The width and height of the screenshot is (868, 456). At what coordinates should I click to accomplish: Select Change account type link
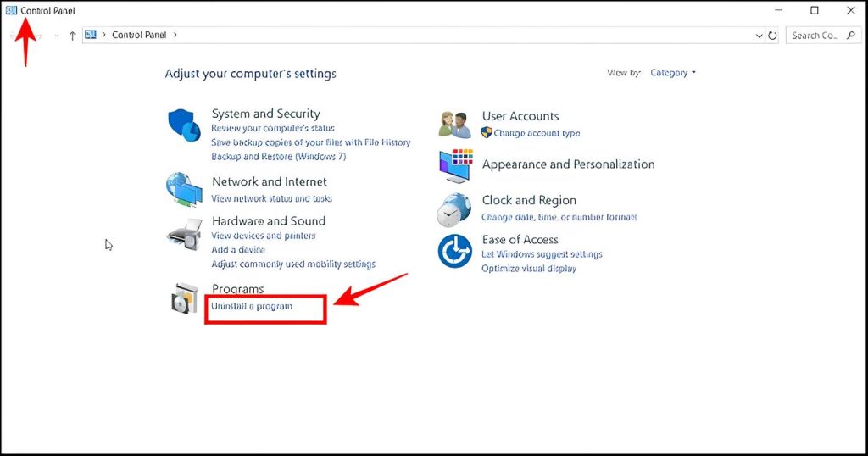(x=537, y=133)
